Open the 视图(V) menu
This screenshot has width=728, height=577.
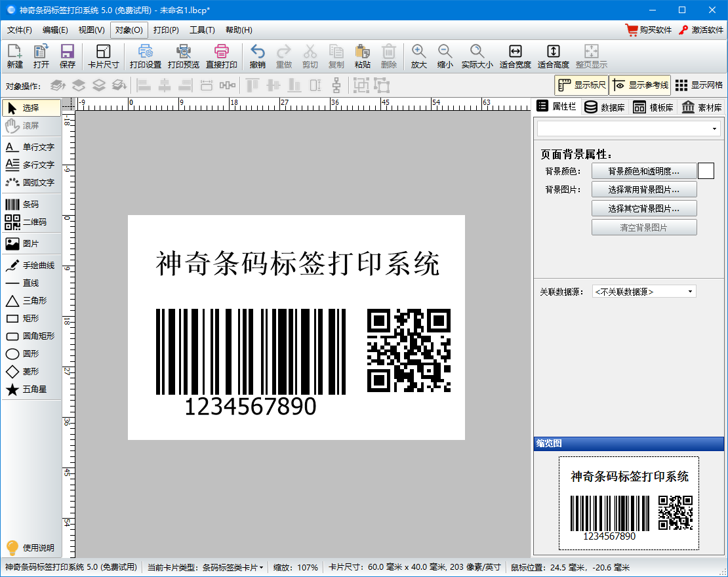point(91,30)
